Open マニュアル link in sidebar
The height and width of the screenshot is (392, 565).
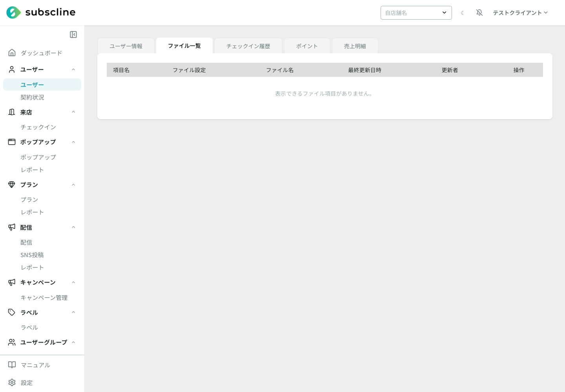pyautogui.click(x=35, y=365)
